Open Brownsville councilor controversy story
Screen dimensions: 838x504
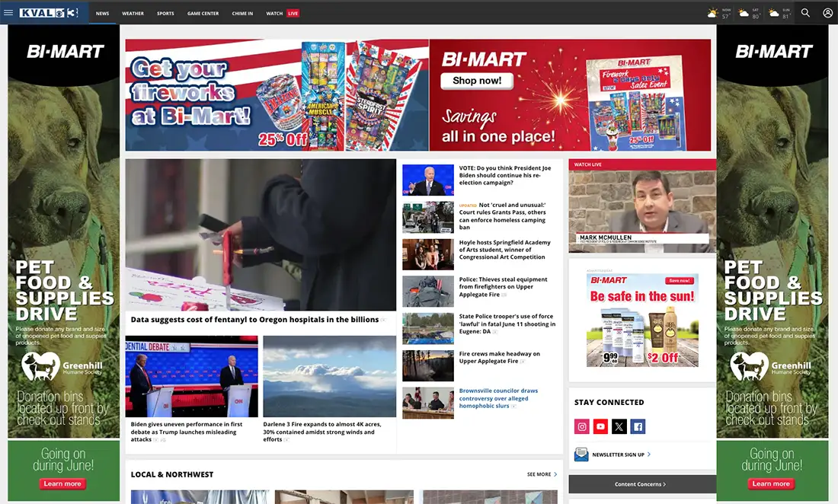click(499, 398)
